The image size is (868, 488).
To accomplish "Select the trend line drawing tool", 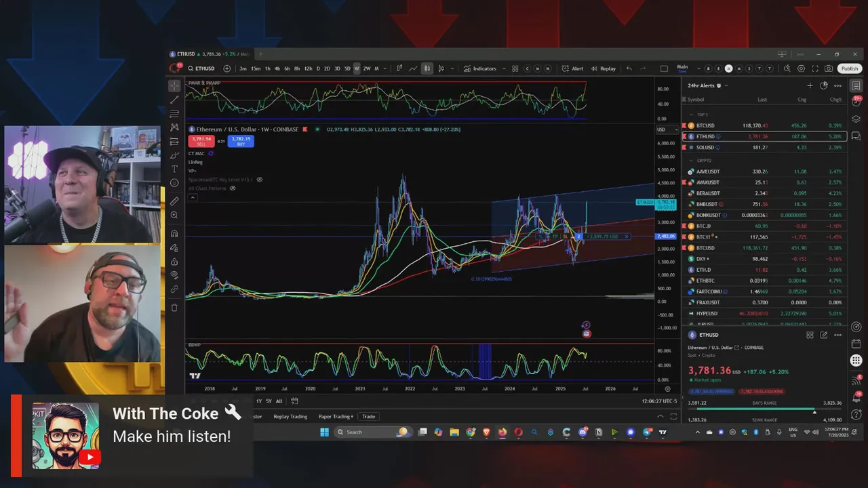I will point(174,100).
